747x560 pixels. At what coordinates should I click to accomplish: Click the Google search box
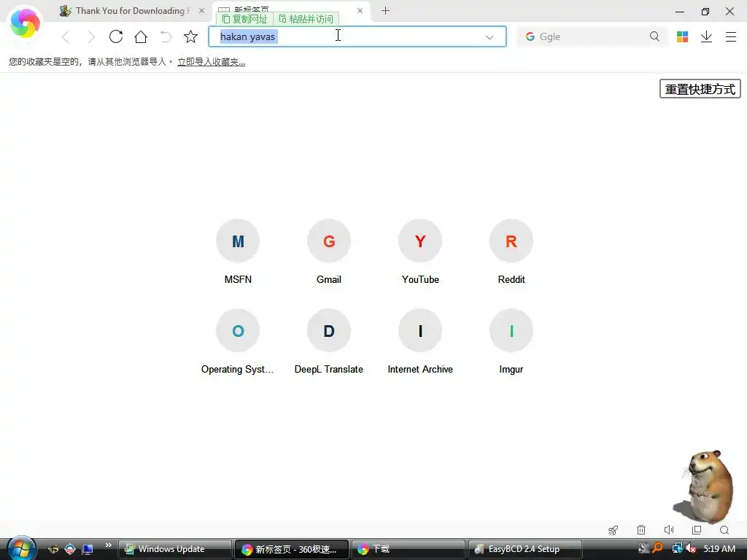(591, 36)
